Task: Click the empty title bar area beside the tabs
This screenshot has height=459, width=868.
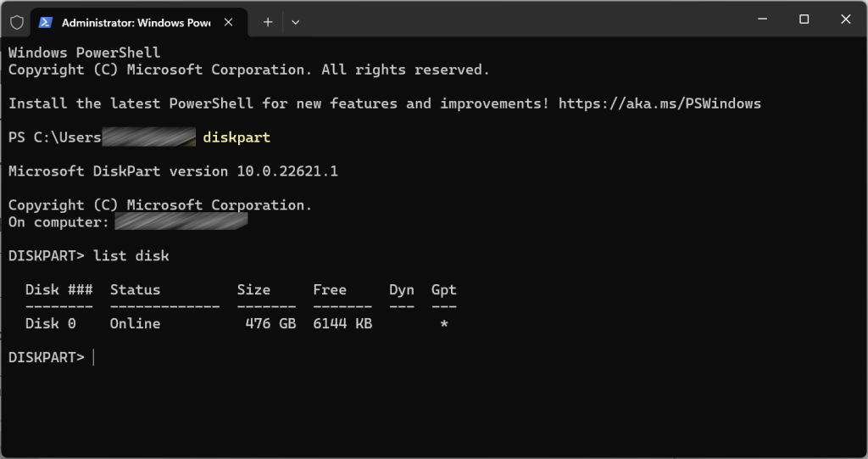Action: (509, 20)
